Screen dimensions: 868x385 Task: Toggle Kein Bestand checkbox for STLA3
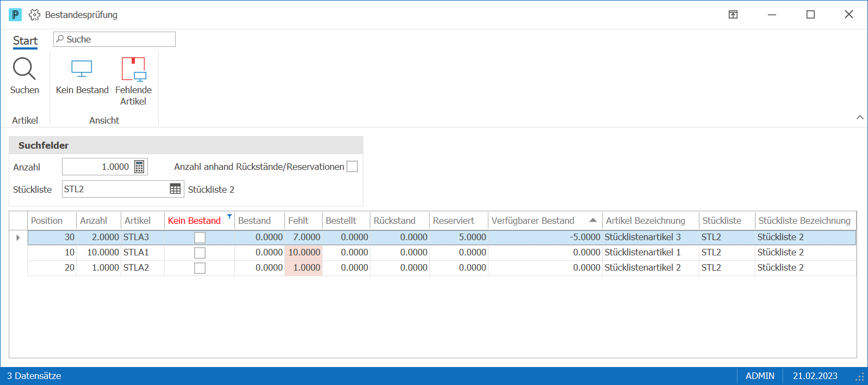tap(200, 237)
